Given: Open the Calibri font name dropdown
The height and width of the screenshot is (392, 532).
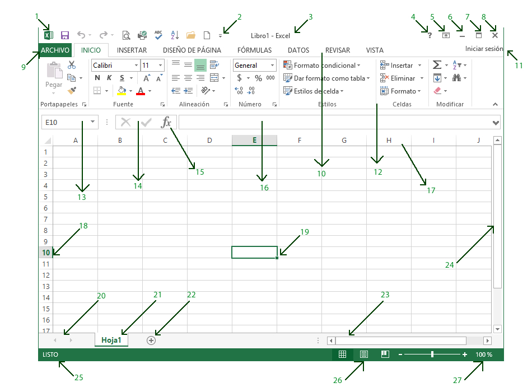Looking at the screenshot, I should 136,66.
